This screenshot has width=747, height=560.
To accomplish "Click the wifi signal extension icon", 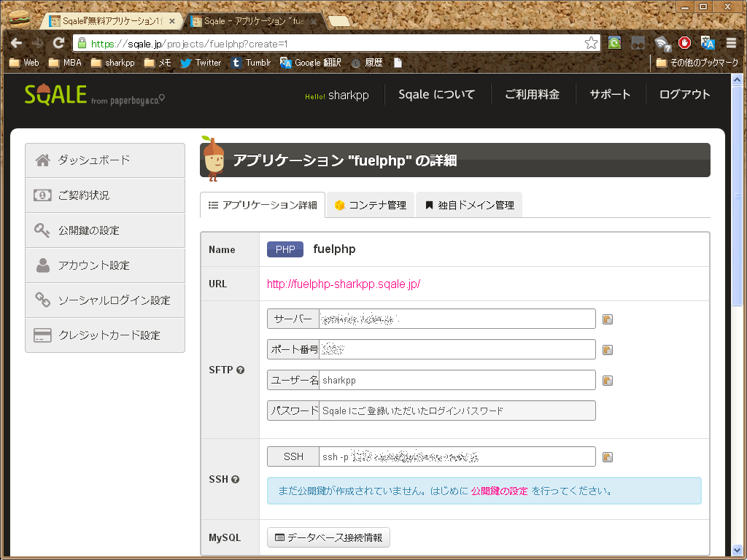I will 662,43.
